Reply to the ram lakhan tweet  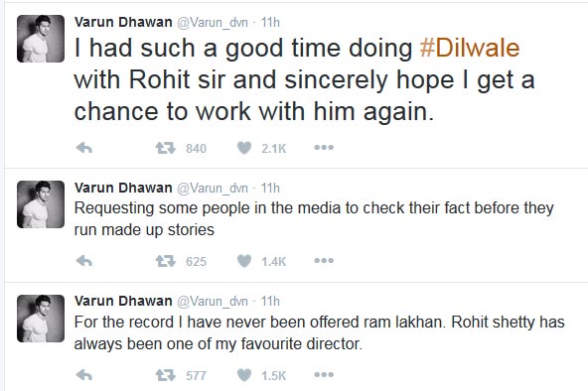84,375
